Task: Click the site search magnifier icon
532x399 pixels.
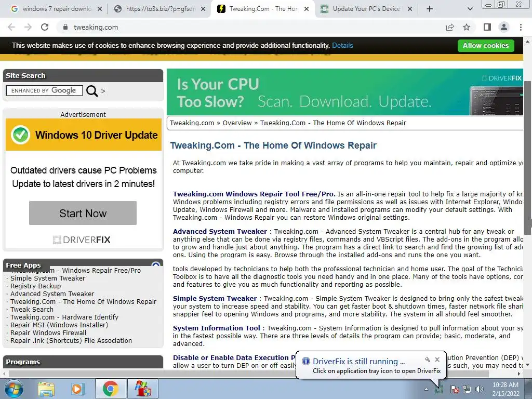Action: pyautogui.click(x=92, y=91)
